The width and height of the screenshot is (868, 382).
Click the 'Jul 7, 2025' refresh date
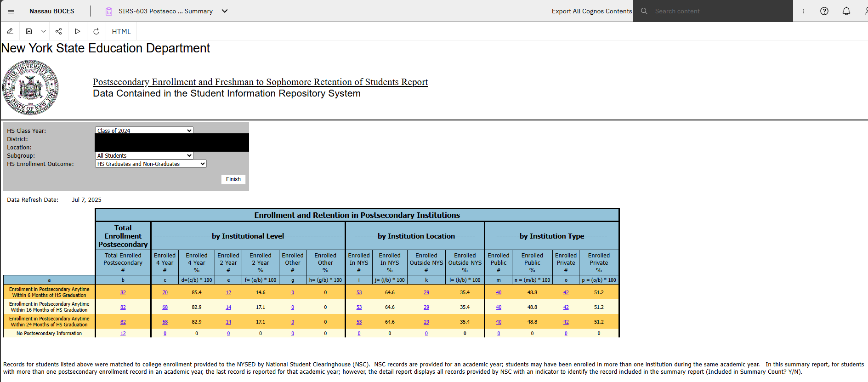(x=87, y=200)
